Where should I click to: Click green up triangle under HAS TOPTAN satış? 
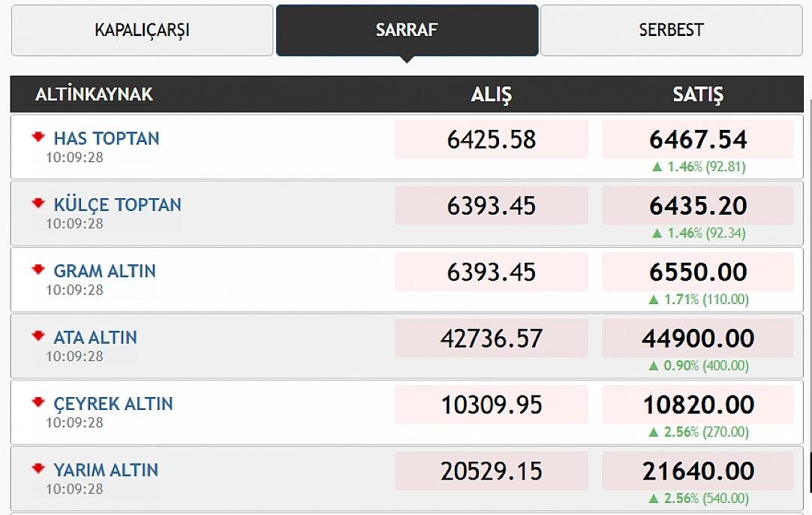tap(656, 167)
